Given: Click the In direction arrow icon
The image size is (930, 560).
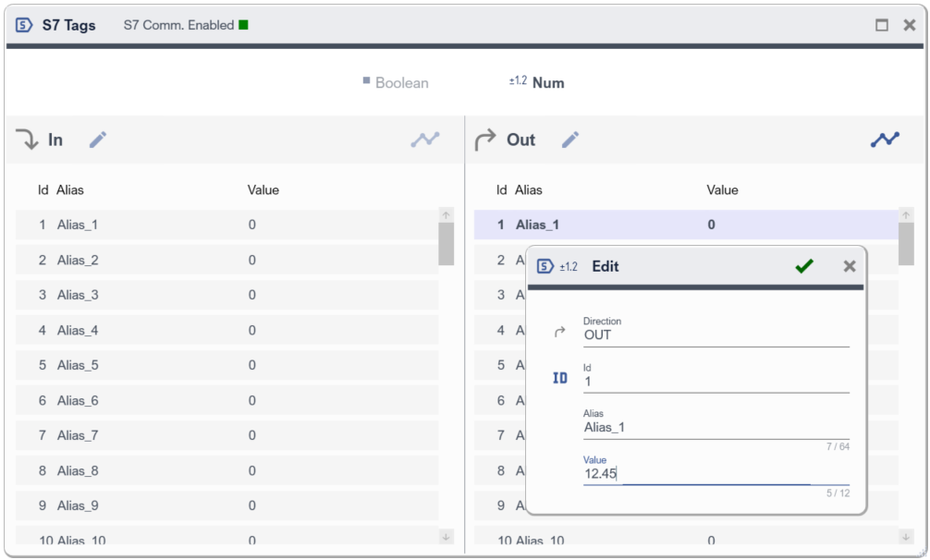Looking at the screenshot, I should pos(27,140).
